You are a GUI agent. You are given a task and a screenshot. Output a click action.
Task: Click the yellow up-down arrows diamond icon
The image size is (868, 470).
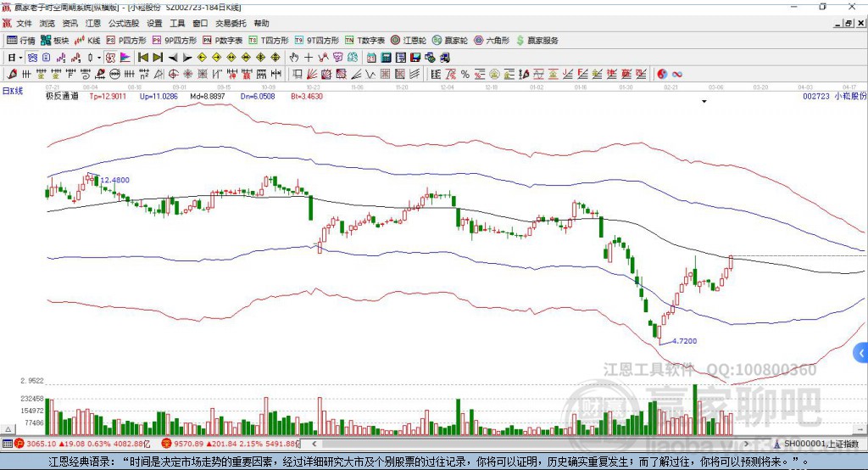(275, 58)
